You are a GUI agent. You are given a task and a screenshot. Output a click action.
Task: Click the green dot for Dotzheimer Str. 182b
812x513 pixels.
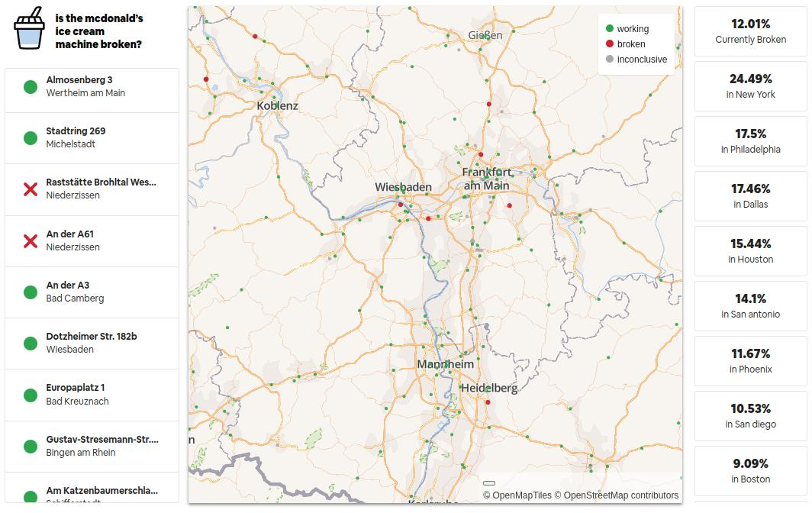31,344
